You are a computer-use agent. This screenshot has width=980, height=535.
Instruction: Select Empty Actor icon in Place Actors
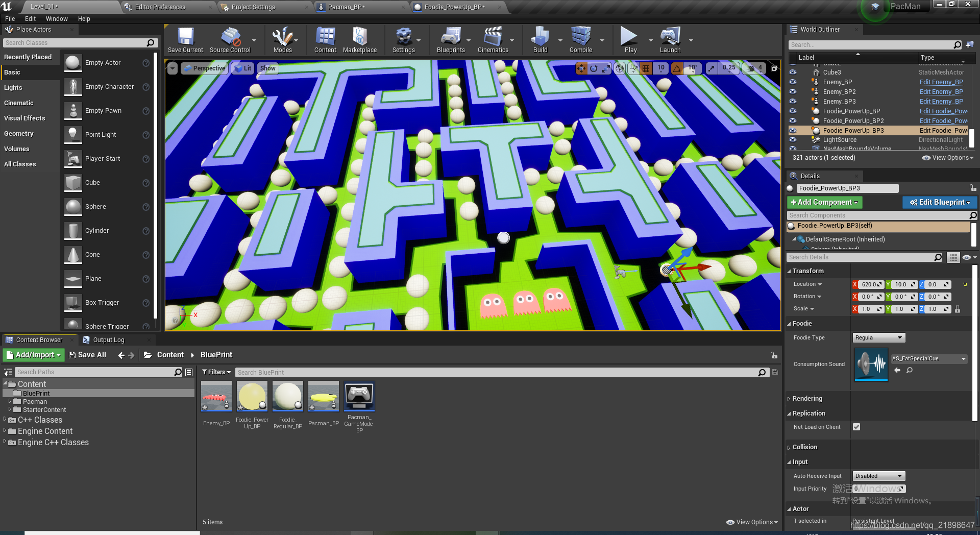[73, 63]
